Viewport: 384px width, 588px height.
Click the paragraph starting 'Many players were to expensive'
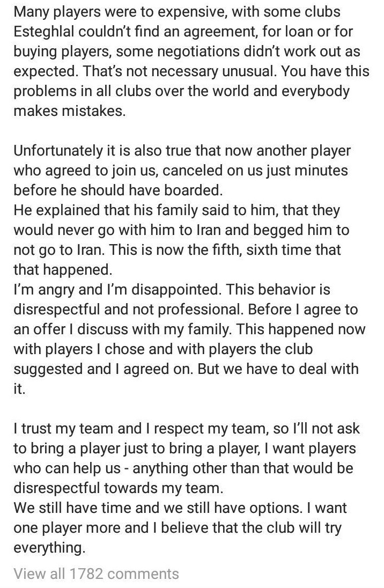(191, 61)
